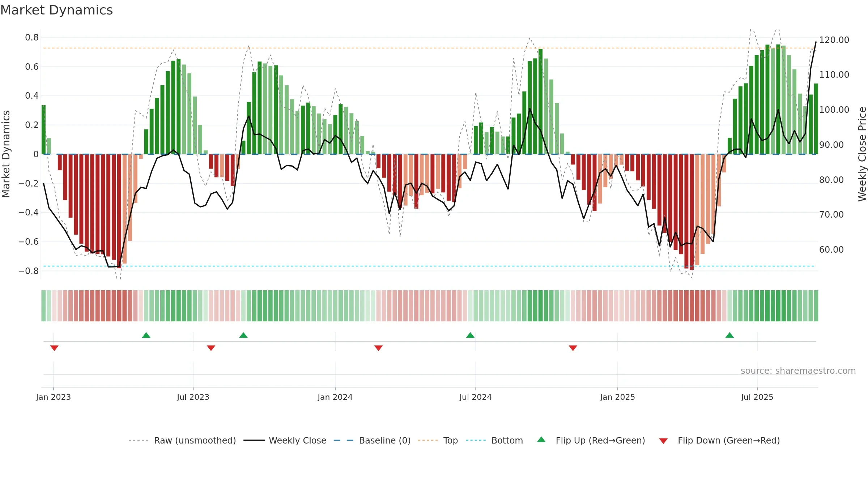
Task: Click the vertical Market Dynamics axis title
Action: [6, 154]
